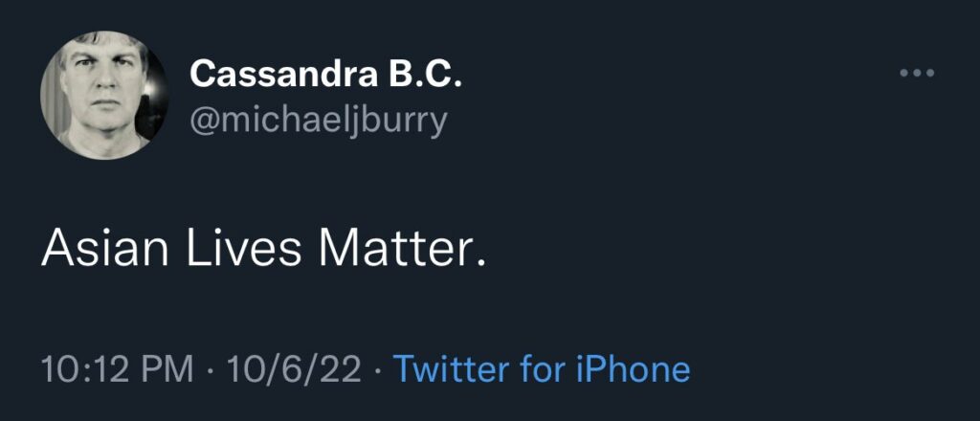Open the Twitter for iPhone source link

pyautogui.click(x=541, y=368)
